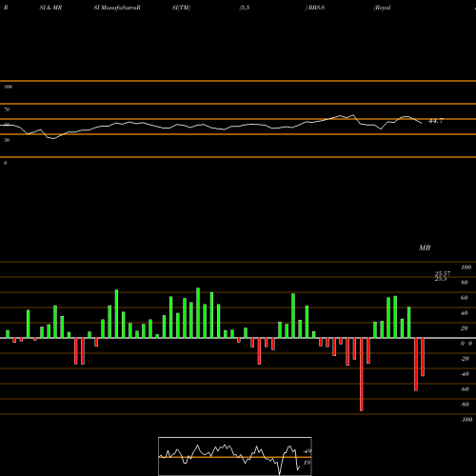476x476 pixels.
Task: Click the 19 value in the mini chart
Action: (x=307, y=463)
